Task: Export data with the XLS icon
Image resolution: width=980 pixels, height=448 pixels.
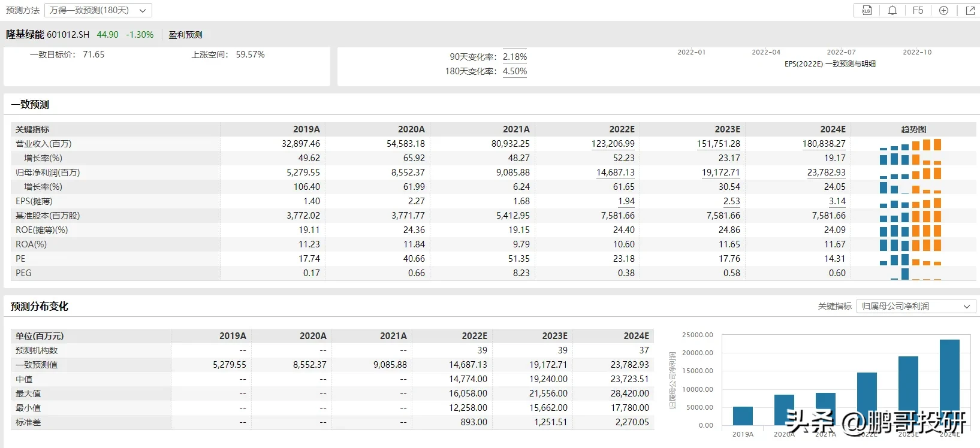Action: click(867, 10)
